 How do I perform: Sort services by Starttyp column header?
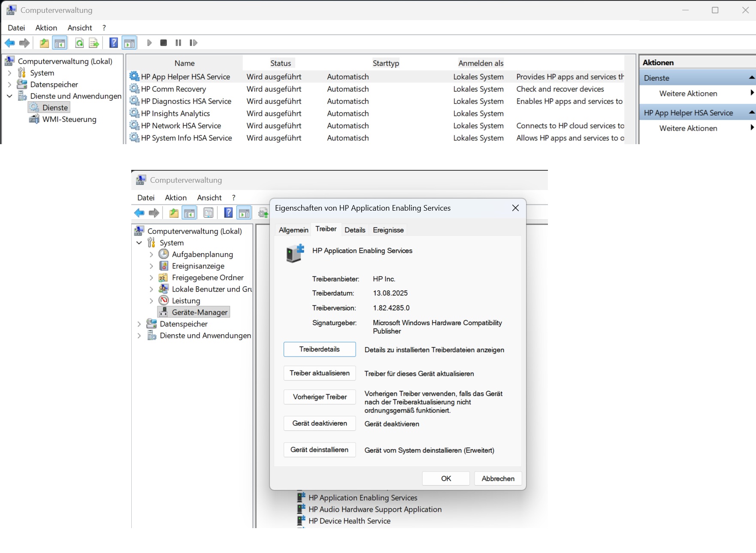pos(386,63)
